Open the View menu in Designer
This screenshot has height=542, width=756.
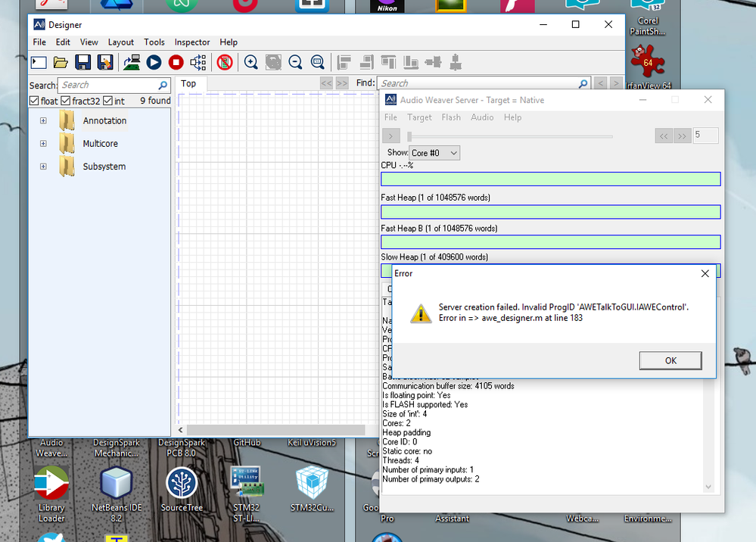tap(89, 42)
